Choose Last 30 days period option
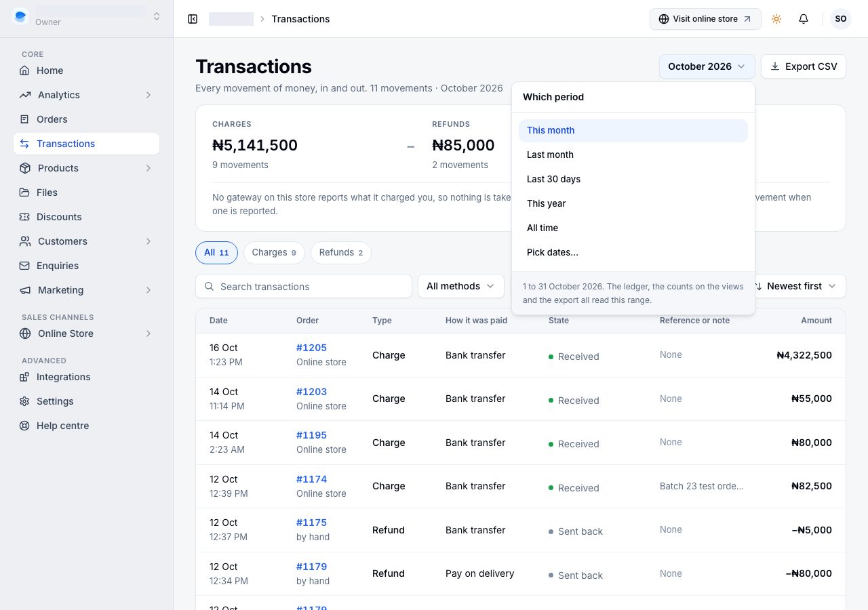 tap(633, 179)
